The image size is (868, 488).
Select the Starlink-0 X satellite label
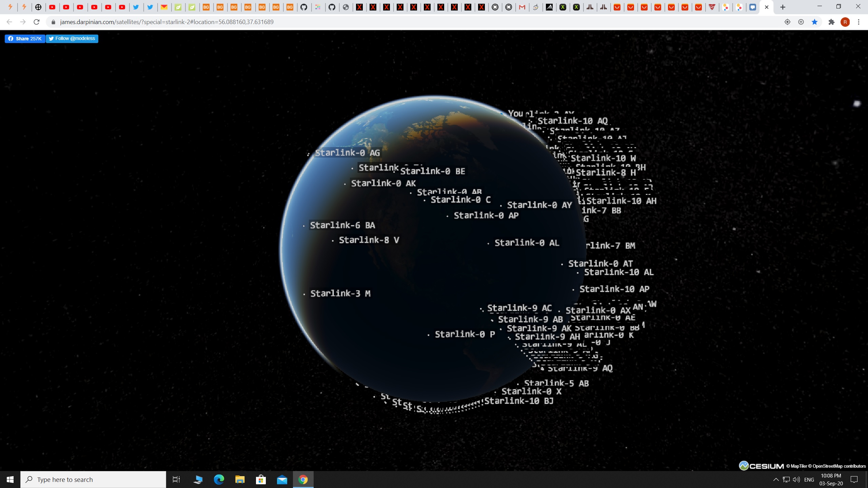tap(531, 391)
